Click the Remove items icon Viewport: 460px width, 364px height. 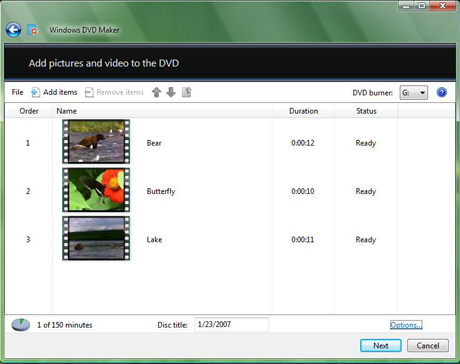[x=89, y=92]
